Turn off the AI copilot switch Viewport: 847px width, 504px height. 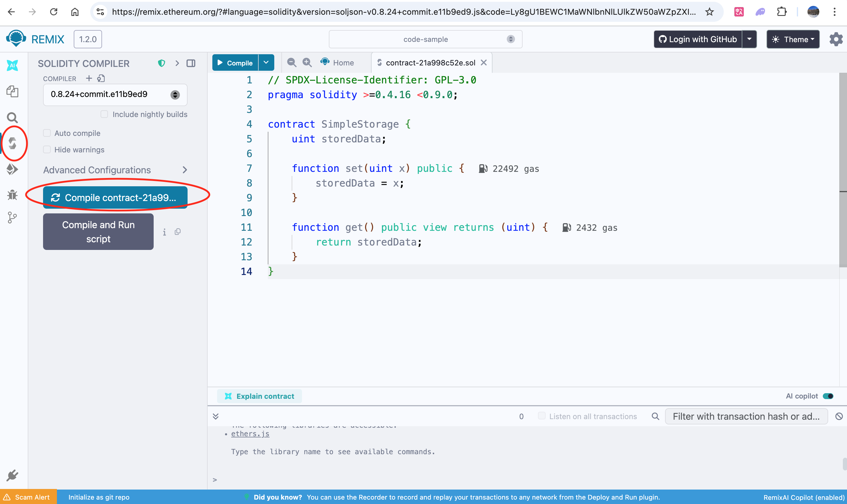point(828,396)
